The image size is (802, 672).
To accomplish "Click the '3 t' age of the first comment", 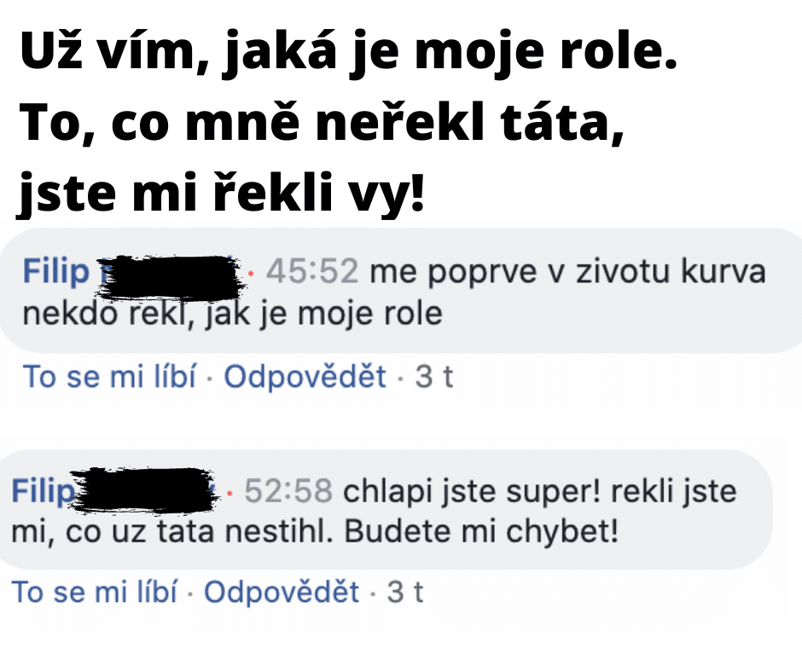I will 433,377.
